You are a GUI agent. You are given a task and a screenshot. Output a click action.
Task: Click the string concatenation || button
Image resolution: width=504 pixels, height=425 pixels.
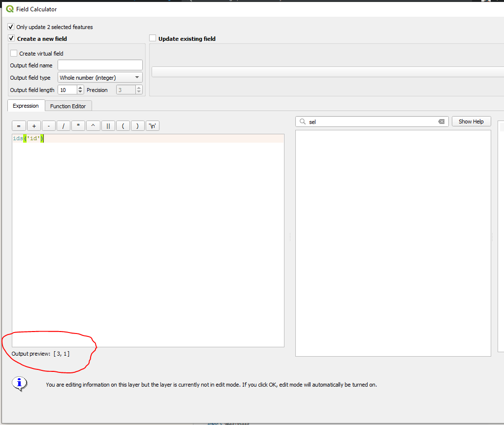click(x=108, y=125)
